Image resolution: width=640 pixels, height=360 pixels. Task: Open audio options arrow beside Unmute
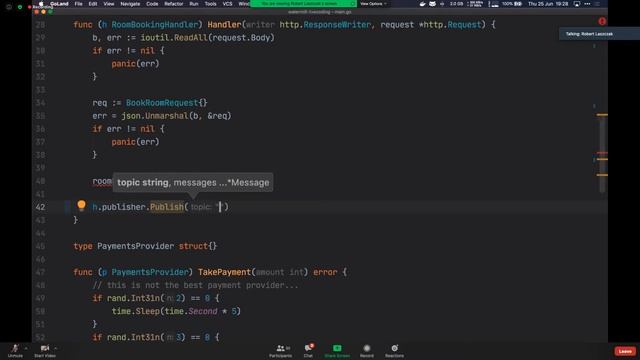26,348
